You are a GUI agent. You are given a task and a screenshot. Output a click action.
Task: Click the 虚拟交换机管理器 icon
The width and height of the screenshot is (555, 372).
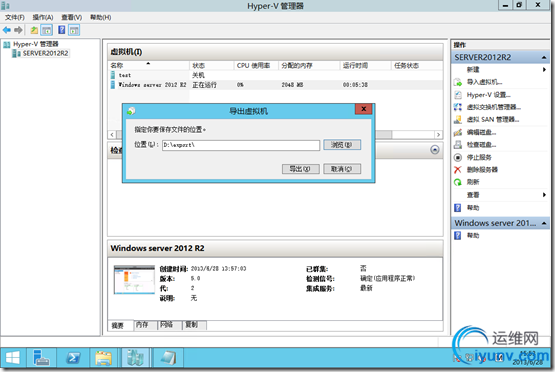458,107
